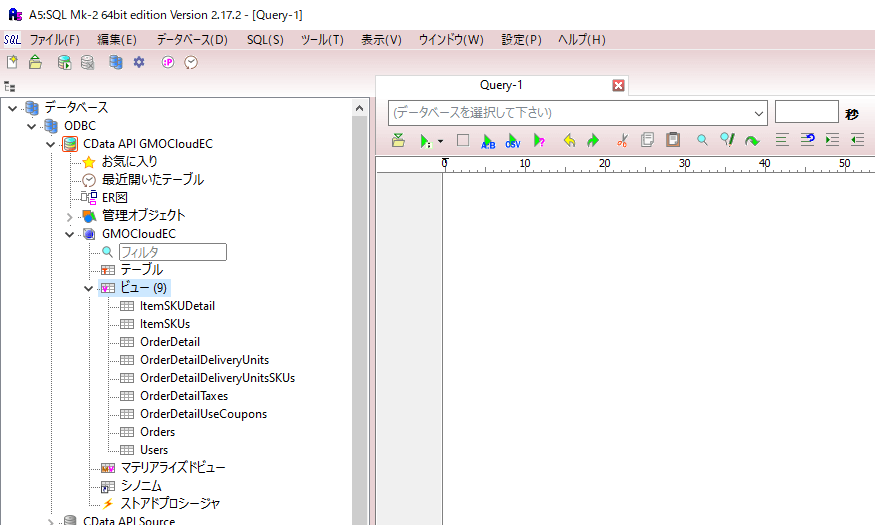Select the ItemSKUDetail view

177,306
